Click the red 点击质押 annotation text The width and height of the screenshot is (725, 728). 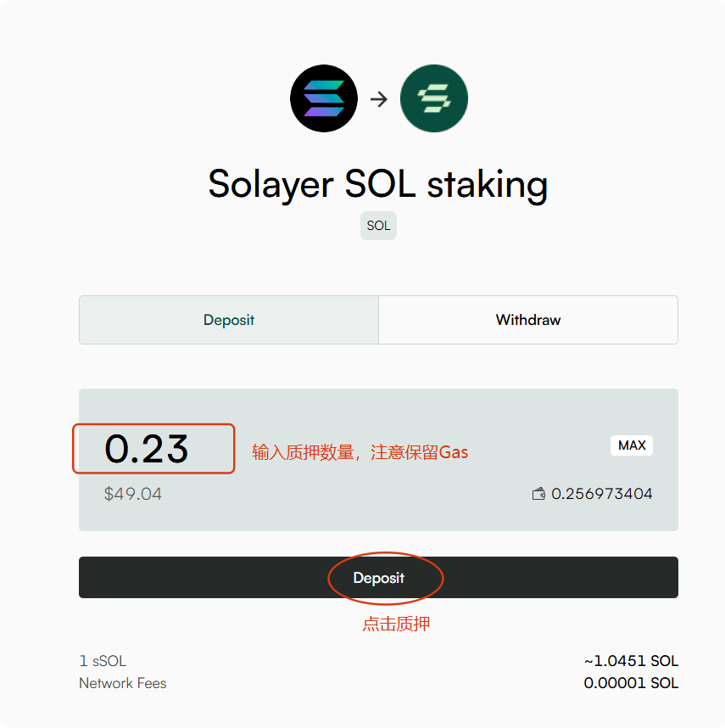point(396,624)
